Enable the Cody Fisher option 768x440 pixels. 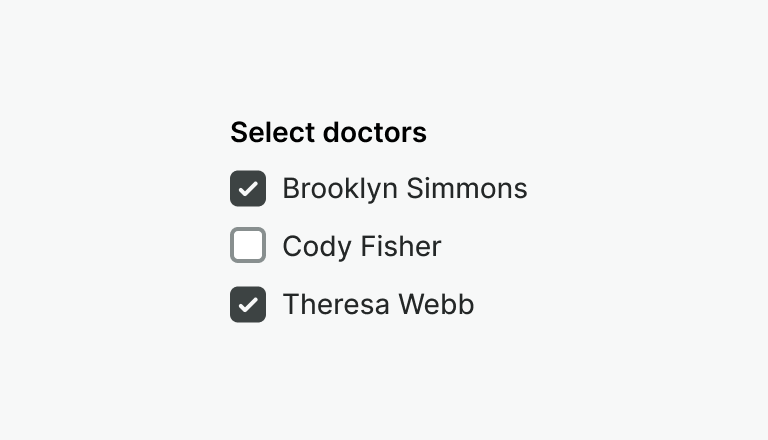tap(248, 246)
